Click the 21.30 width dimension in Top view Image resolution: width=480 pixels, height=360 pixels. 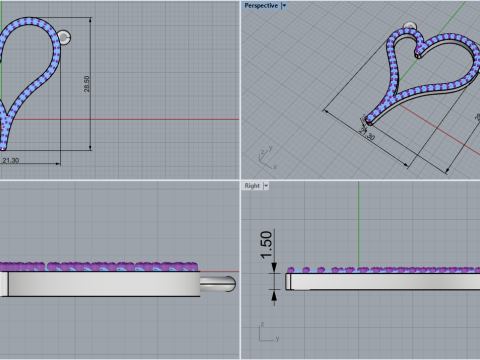pyautogui.click(x=11, y=160)
